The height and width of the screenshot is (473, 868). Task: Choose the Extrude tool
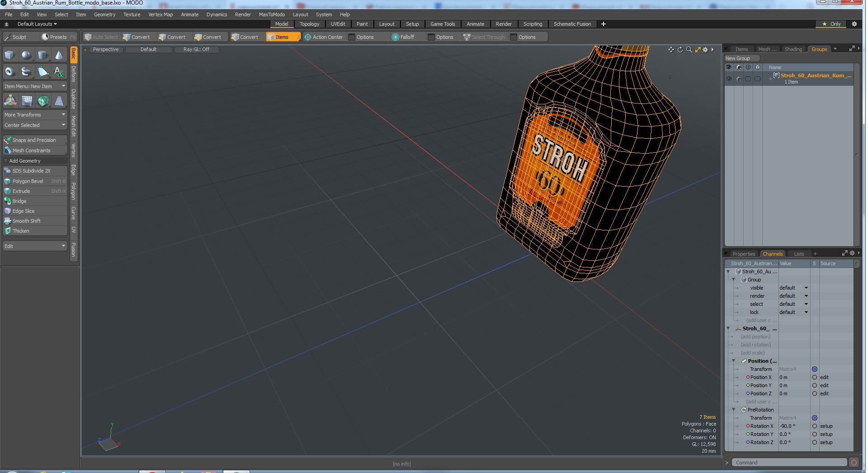(35, 191)
